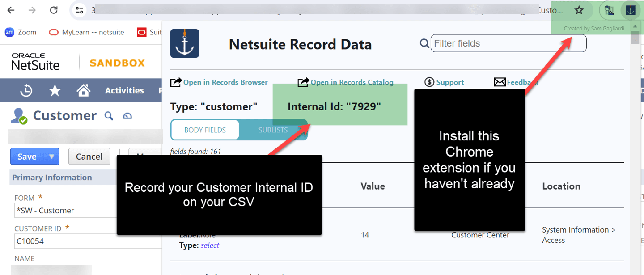Click the Value column header
The height and width of the screenshot is (275, 644).
click(373, 186)
